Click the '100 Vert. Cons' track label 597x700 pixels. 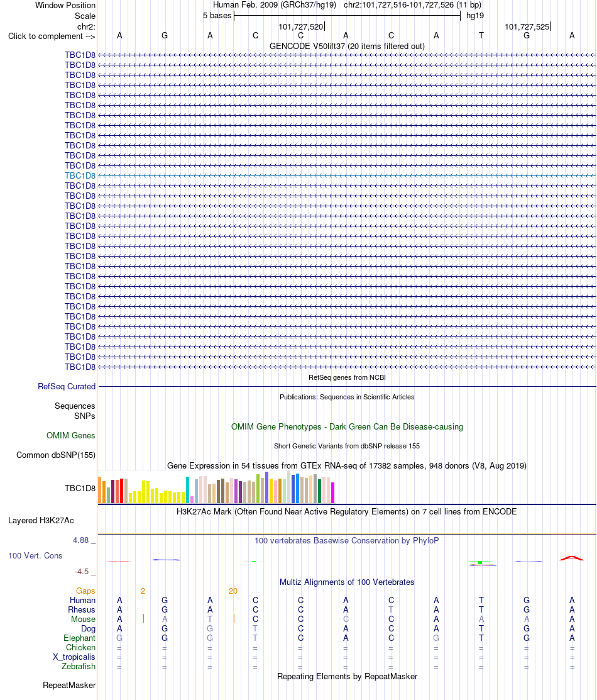click(x=35, y=556)
